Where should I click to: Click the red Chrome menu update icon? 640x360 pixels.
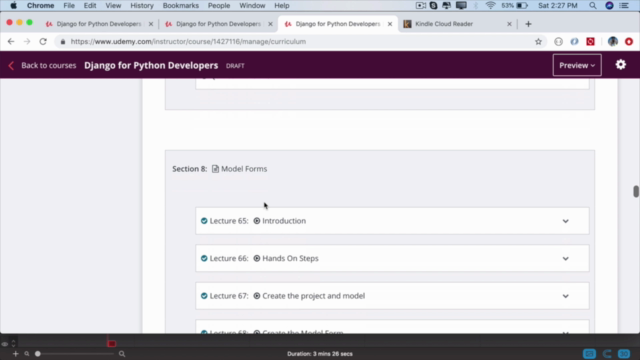(x=629, y=42)
